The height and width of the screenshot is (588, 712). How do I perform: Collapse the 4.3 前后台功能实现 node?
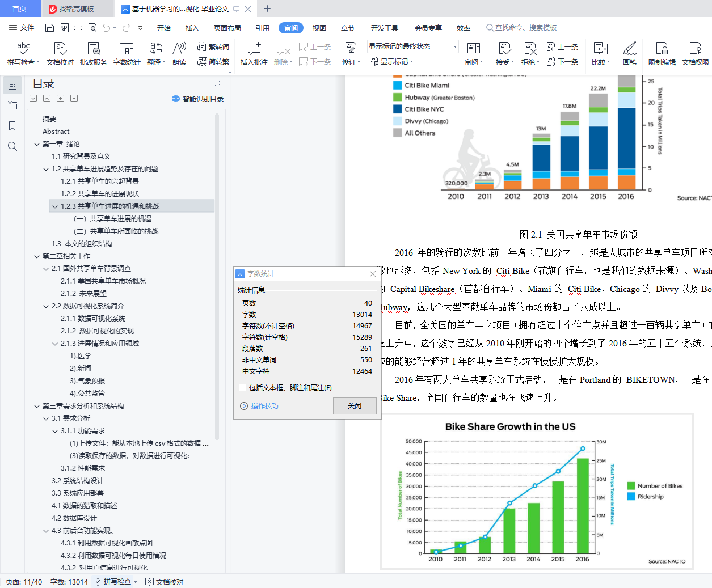tap(46, 531)
